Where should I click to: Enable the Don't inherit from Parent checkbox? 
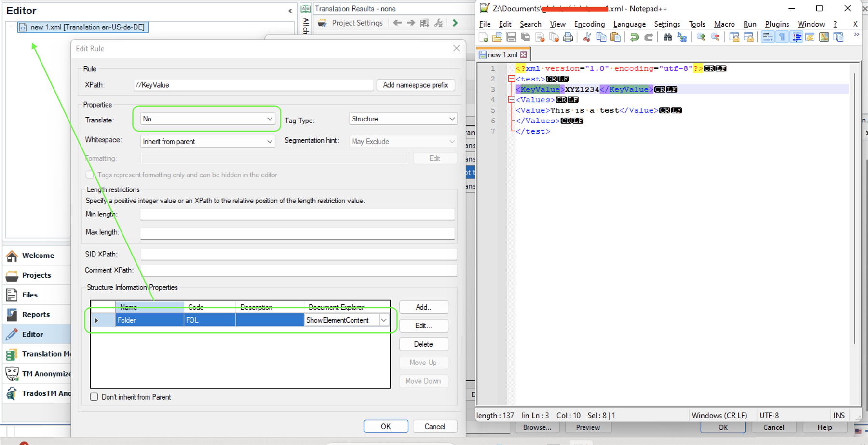coord(94,397)
